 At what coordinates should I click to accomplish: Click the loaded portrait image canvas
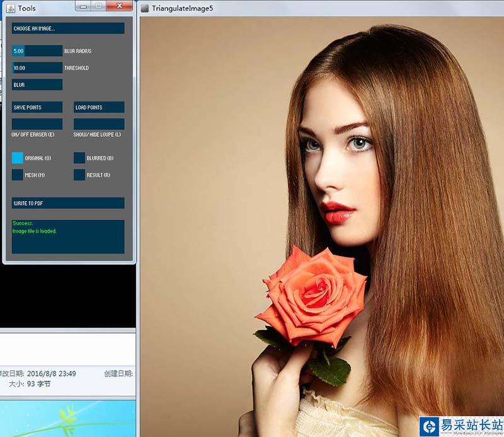pyautogui.click(x=322, y=226)
